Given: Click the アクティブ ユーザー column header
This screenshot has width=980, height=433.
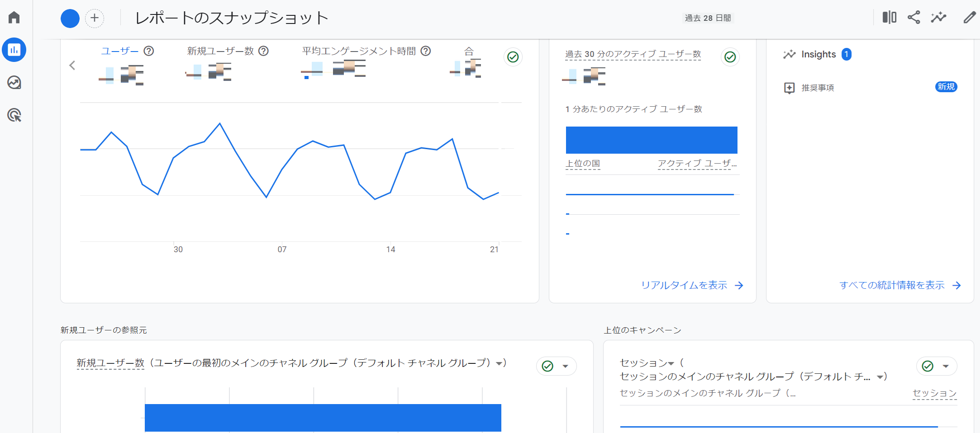Looking at the screenshot, I should click(697, 164).
